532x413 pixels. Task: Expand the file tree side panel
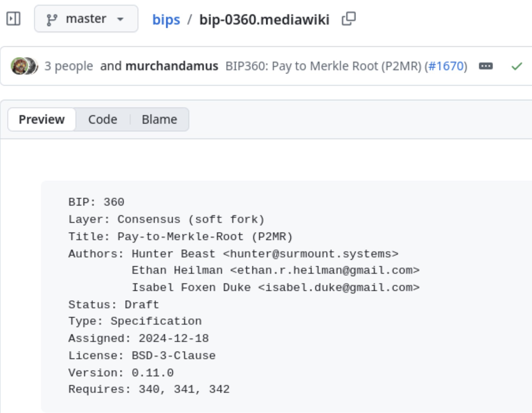click(x=13, y=19)
